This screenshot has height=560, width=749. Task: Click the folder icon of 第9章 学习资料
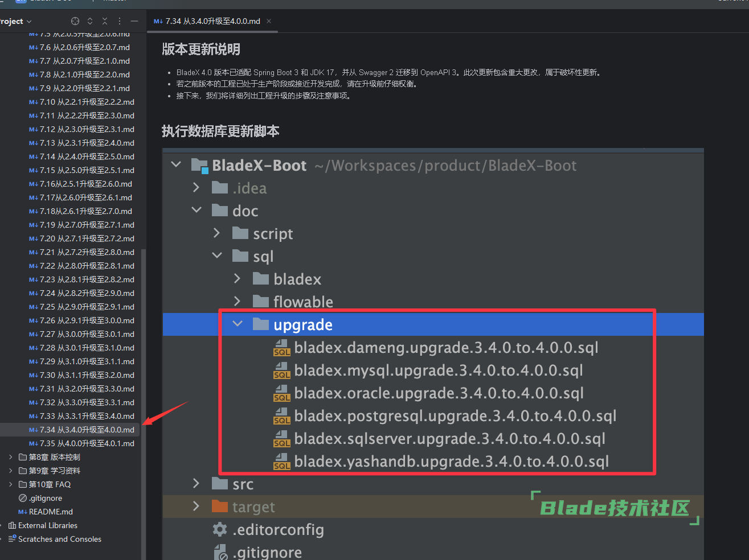point(23,471)
